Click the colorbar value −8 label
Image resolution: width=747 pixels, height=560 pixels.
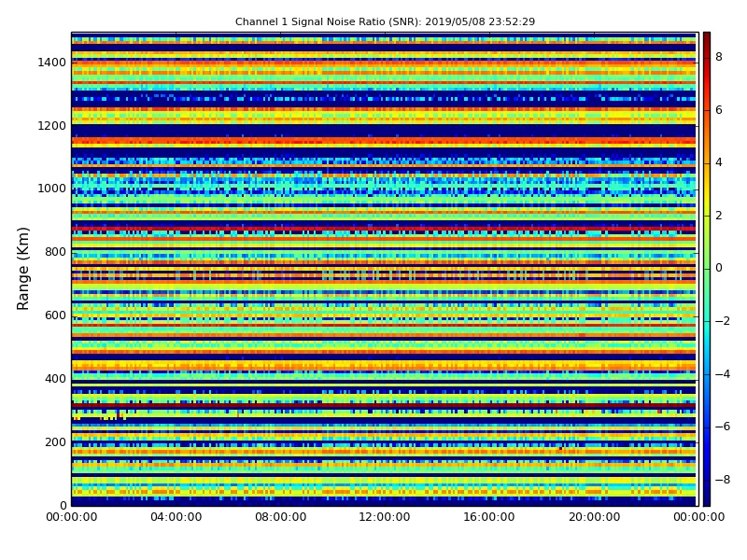pos(722,480)
